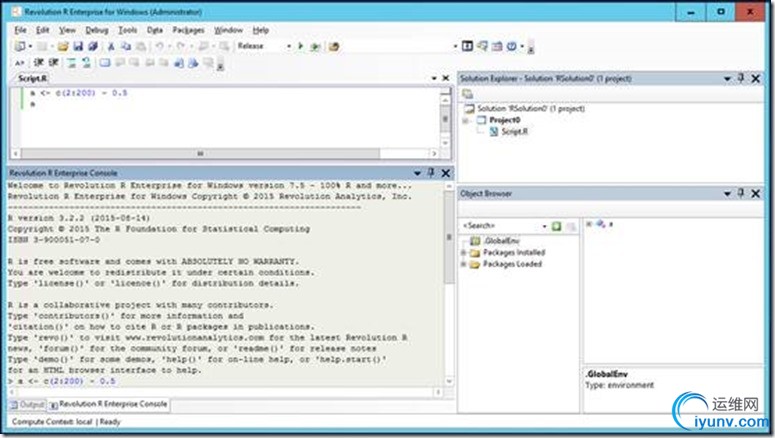Open Object Browser window position dropdown
This screenshot has height=438, width=775.
click(727, 194)
